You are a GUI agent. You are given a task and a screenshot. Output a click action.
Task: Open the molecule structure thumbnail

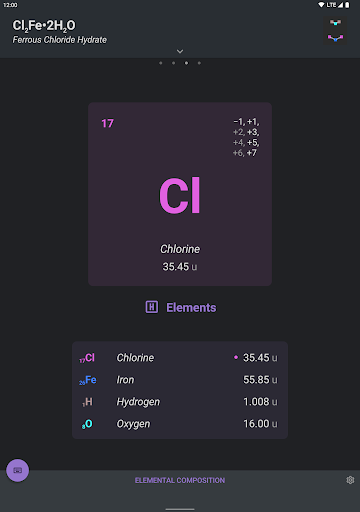click(335, 31)
